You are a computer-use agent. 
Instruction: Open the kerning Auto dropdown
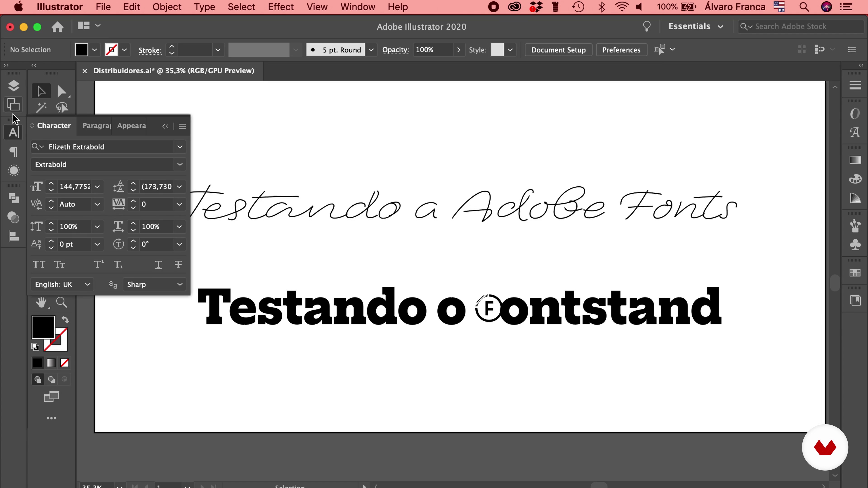[97, 204]
